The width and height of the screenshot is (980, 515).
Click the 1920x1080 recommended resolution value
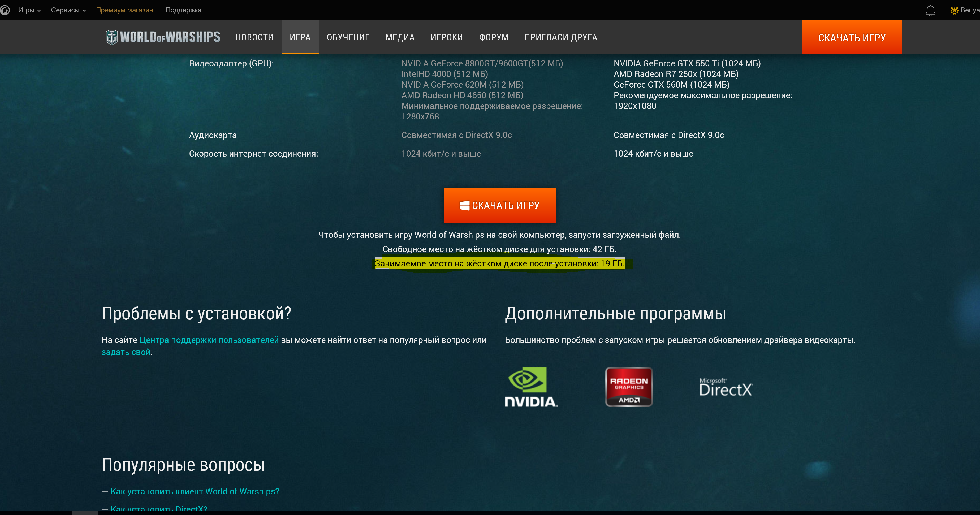(x=635, y=106)
